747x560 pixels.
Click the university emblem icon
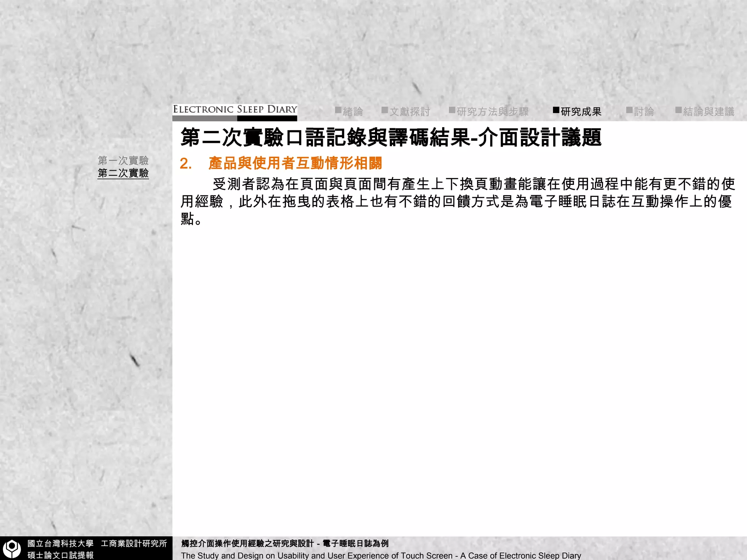click(x=12, y=549)
